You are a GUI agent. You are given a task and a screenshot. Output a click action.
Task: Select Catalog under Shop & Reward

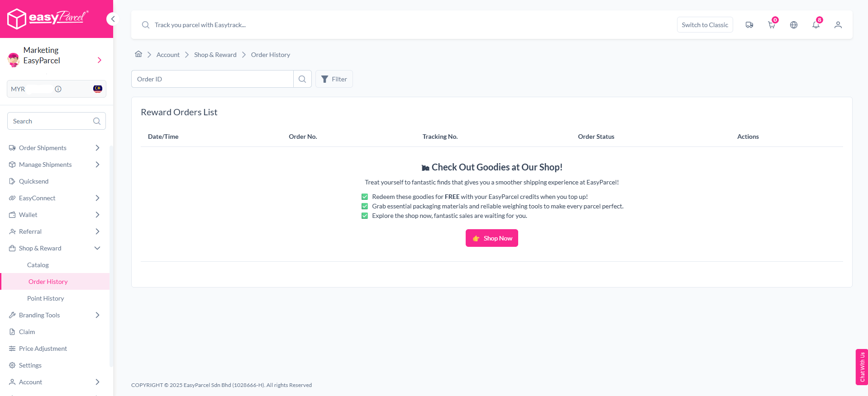pyautogui.click(x=38, y=265)
